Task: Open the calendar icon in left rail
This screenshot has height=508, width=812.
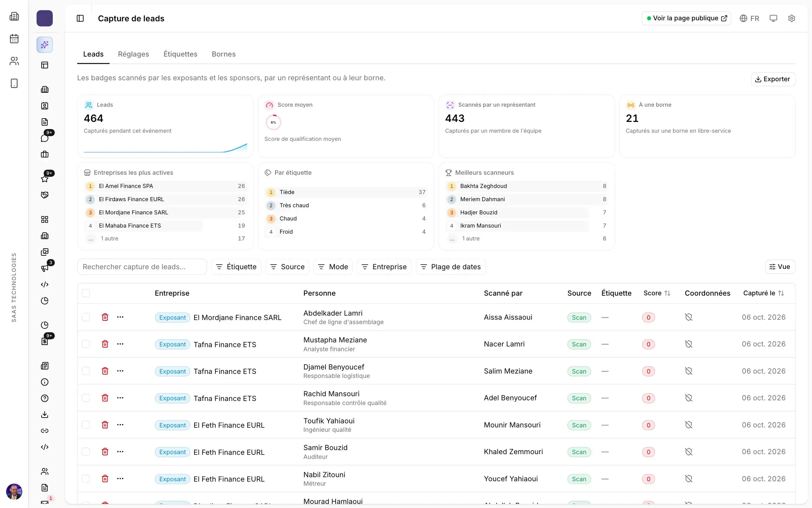Action: [14, 39]
